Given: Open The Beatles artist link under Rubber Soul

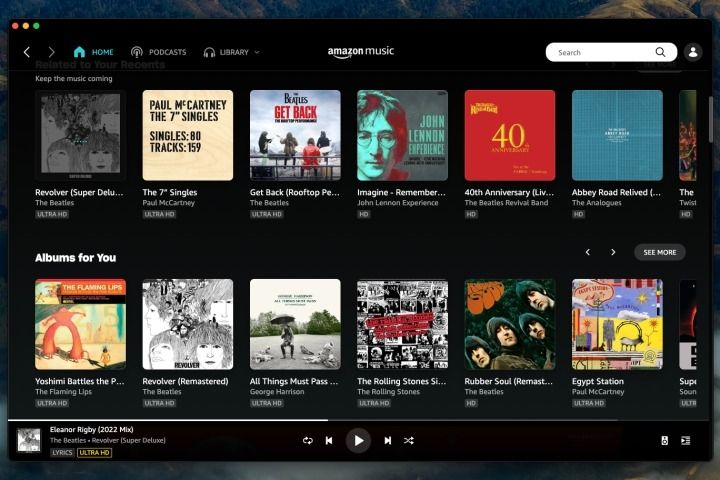Looking at the screenshot, I should point(484,392).
